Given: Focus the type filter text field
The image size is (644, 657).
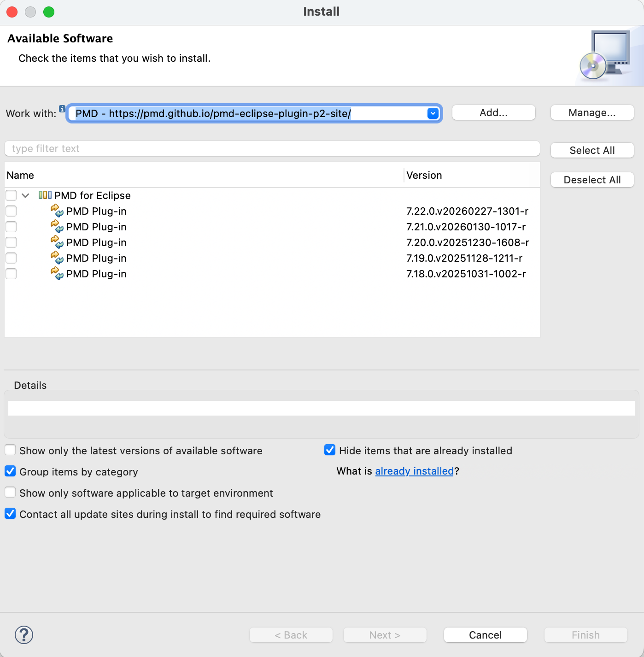Looking at the screenshot, I should click(272, 148).
